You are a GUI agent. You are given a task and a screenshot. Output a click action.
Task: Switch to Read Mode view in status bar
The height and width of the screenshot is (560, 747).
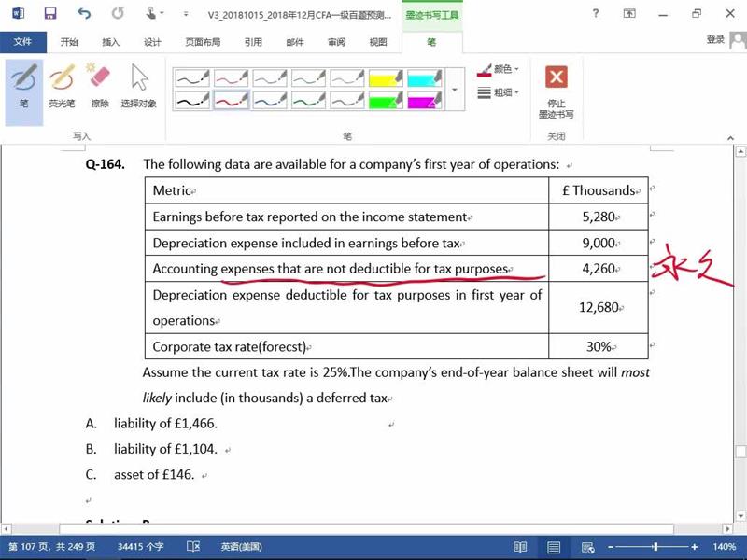point(520,547)
